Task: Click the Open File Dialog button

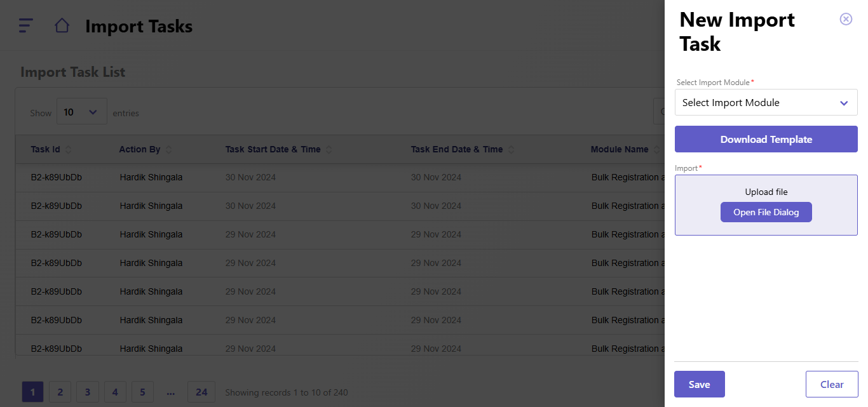Action: click(x=766, y=212)
